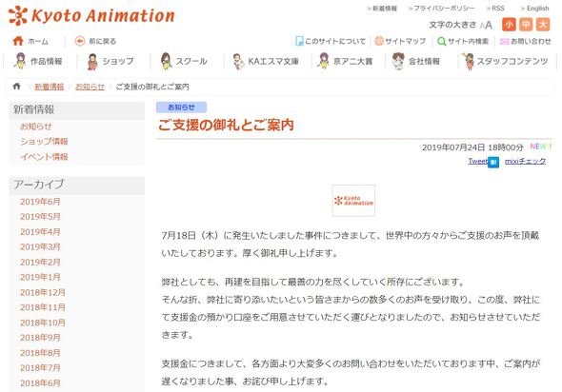This screenshot has height=392, width=562.
Task: Open 新着情報 top link
Action: click(x=382, y=9)
